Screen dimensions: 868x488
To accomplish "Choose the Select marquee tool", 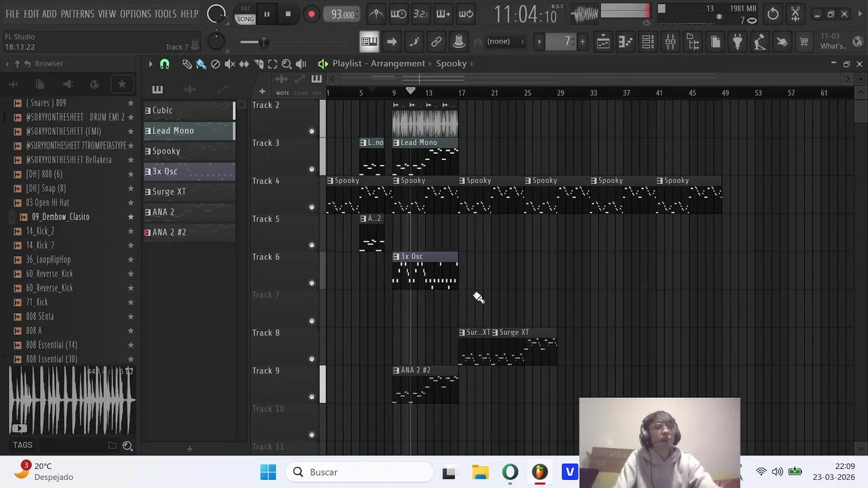I will [x=273, y=64].
